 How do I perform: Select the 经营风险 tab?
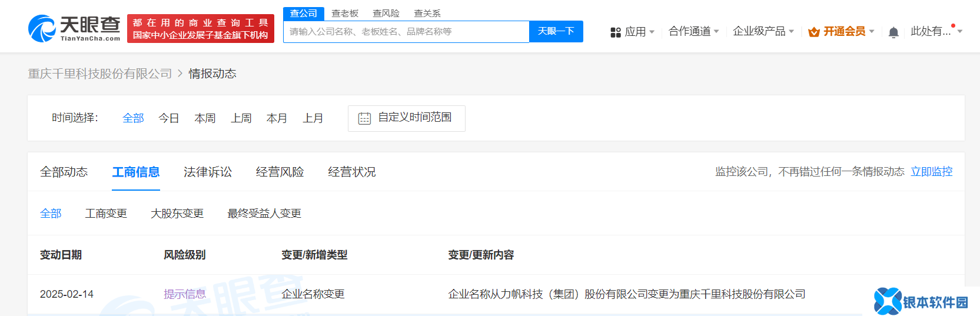[x=280, y=172]
